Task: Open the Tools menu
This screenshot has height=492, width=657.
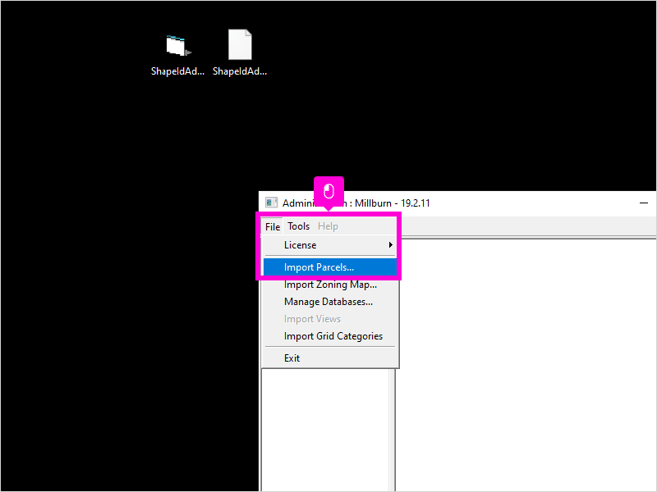Action: pos(298,226)
